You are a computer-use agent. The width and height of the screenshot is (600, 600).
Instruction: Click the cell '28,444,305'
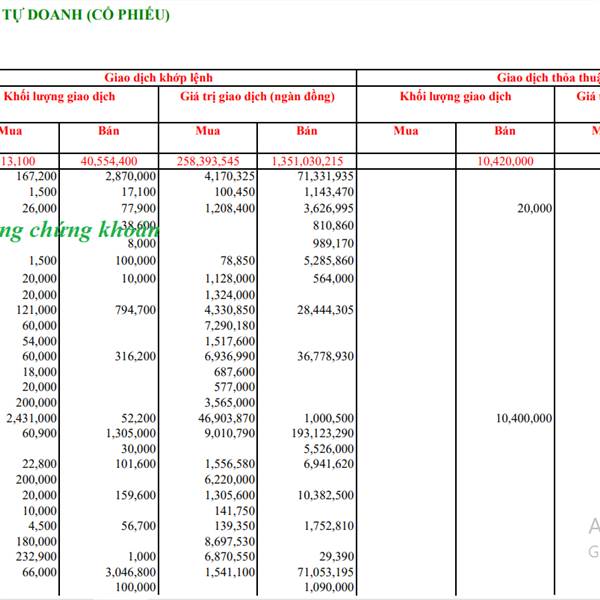326,310
